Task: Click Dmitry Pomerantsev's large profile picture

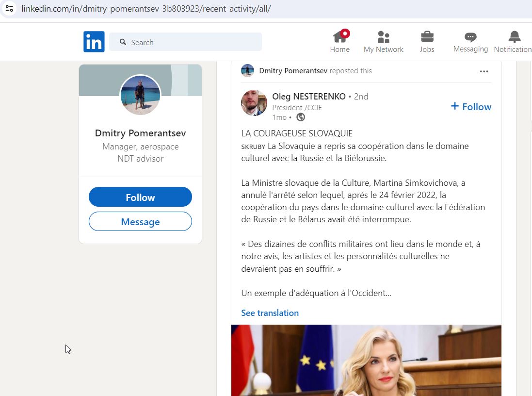Action: (x=141, y=95)
